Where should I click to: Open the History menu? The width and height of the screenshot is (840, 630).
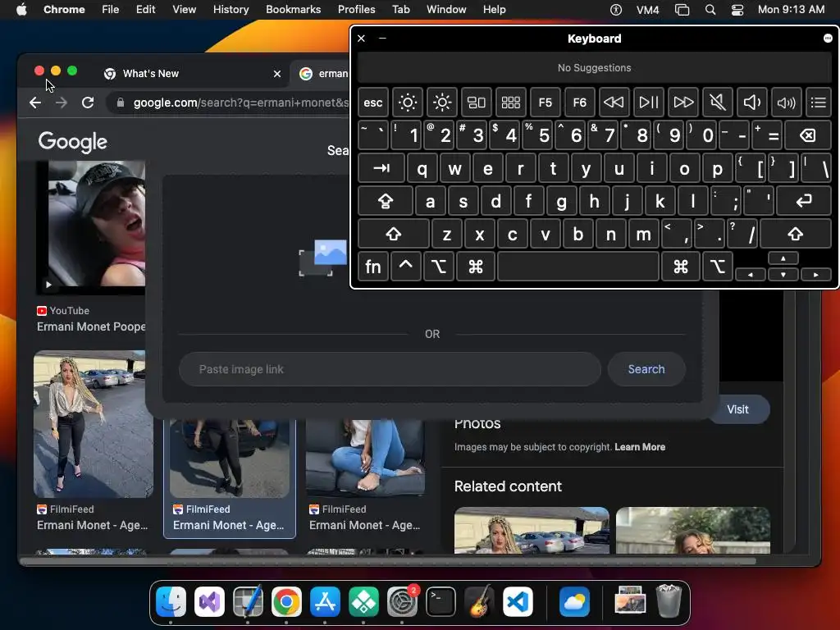(231, 9)
